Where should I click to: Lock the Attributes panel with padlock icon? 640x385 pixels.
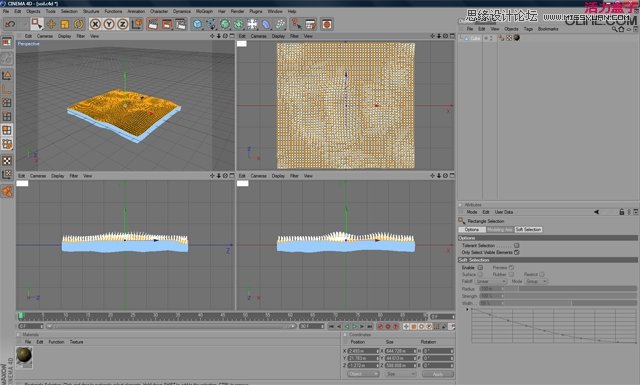pos(622,212)
